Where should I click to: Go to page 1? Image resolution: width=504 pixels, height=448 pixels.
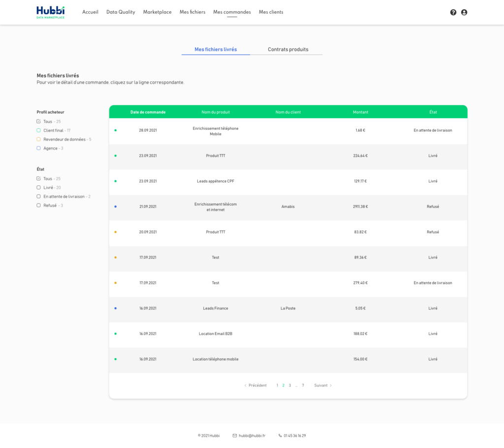[277, 386]
